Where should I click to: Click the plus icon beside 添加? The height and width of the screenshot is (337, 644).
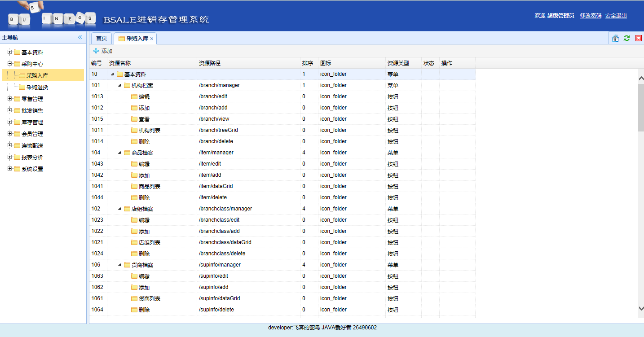tap(96, 51)
